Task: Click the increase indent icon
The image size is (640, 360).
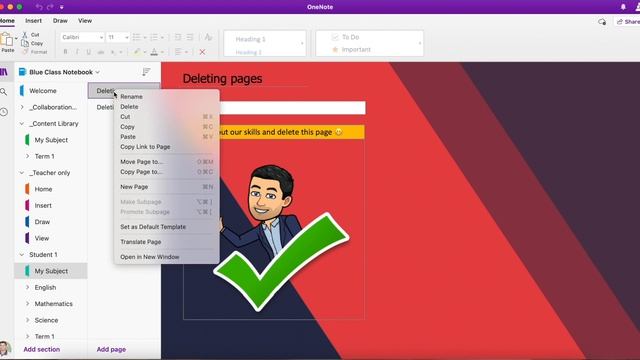Action: (190, 38)
